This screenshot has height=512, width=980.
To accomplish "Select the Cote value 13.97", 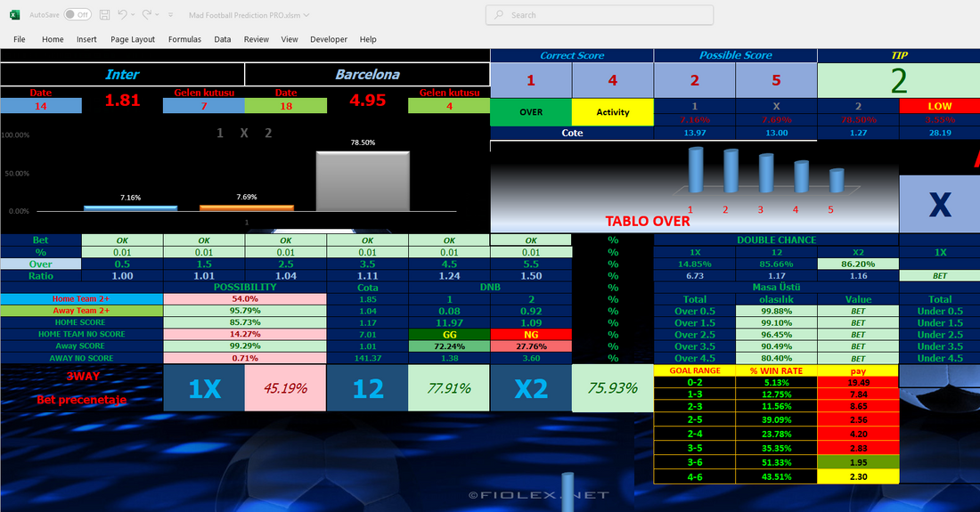I will coord(695,133).
